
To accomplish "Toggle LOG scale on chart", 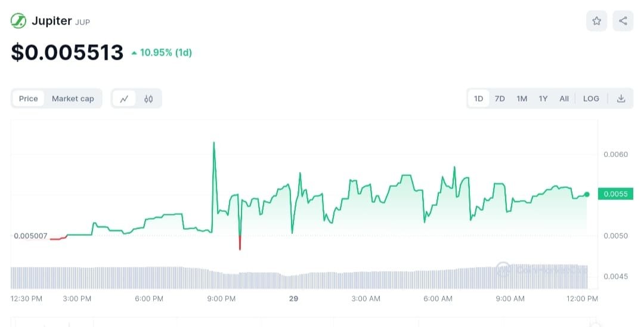I will pos(591,98).
